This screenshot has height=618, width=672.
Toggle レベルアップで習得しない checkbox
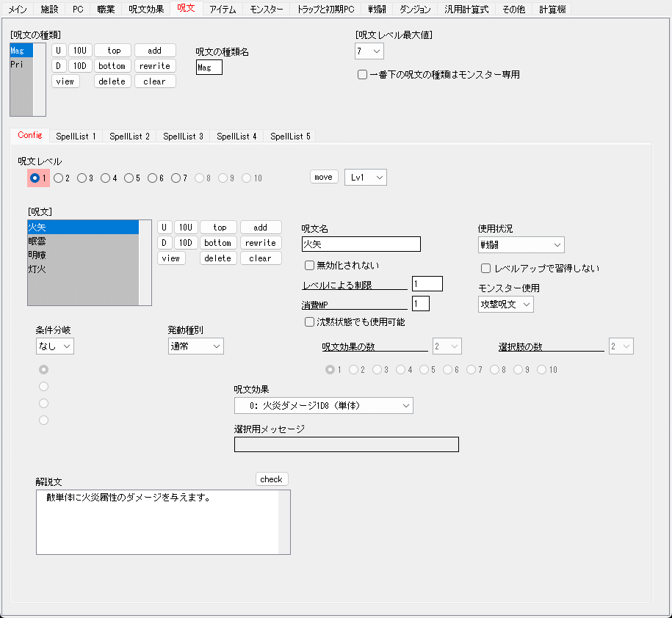click(485, 269)
